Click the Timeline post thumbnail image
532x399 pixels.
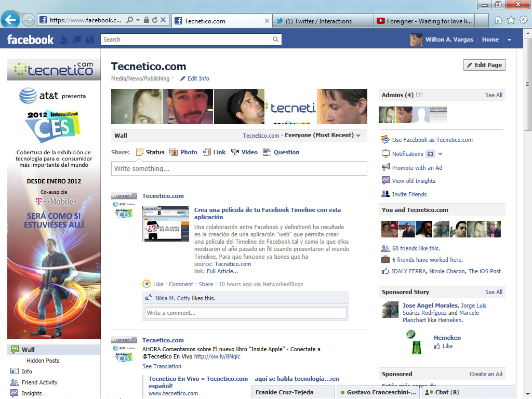tap(166, 223)
